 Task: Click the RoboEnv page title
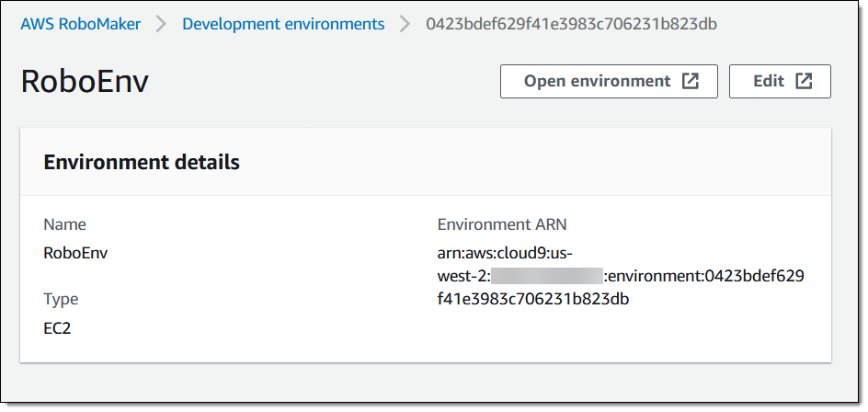click(85, 82)
